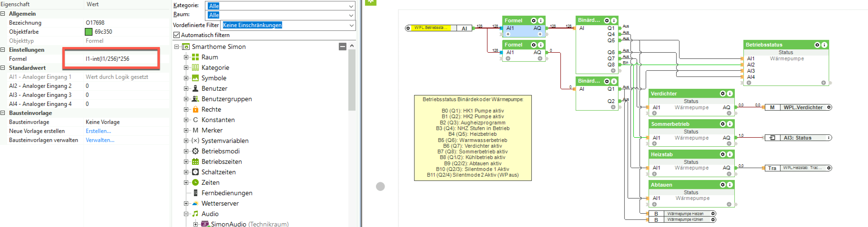Click the AI2 - Analoger Eingang 2 value
This screenshot has width=868, height=227.
87,86
